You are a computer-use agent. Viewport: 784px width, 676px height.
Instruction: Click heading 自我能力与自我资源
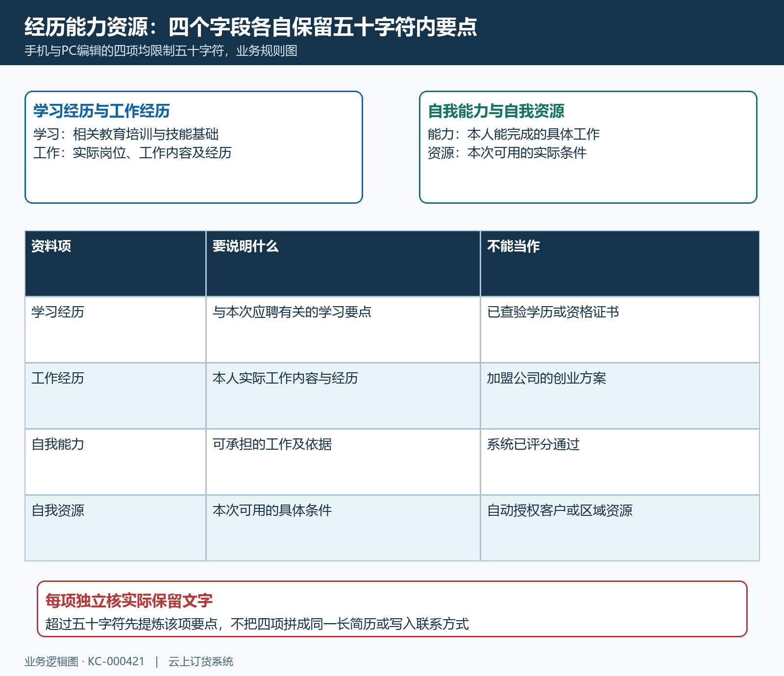[x=496, y=111]
